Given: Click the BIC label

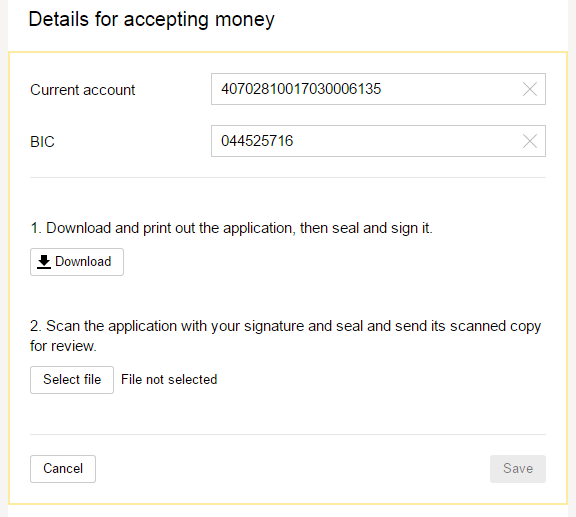Looking at the screenshot, I should [x=42, y=142].
